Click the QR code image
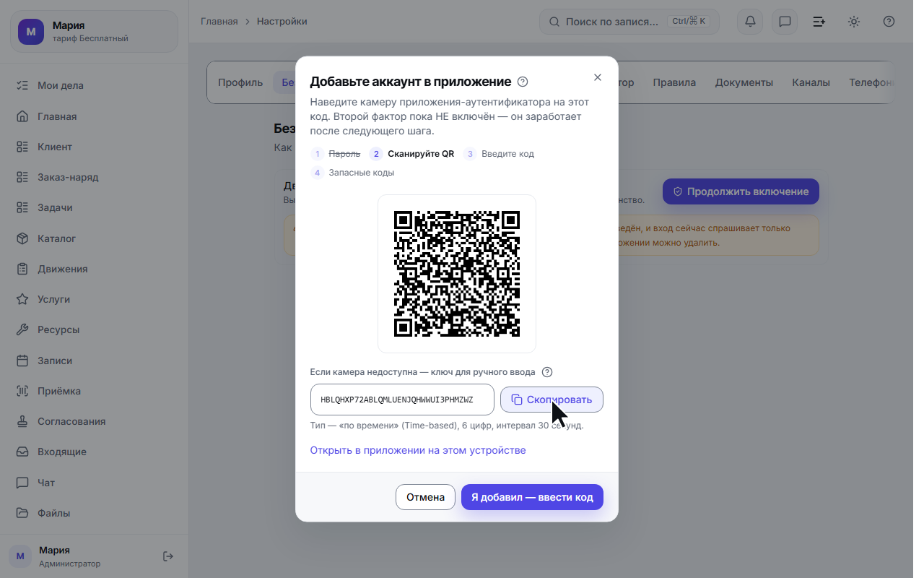This screenshot has width=924, height=578. tap(457, 274)
